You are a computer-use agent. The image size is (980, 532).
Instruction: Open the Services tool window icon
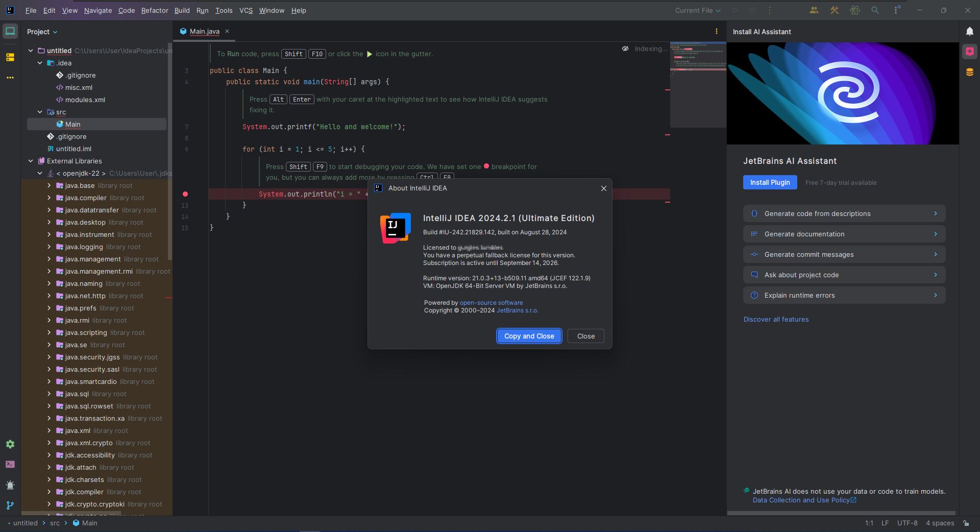pyautogui.click(x=10, y=444)
